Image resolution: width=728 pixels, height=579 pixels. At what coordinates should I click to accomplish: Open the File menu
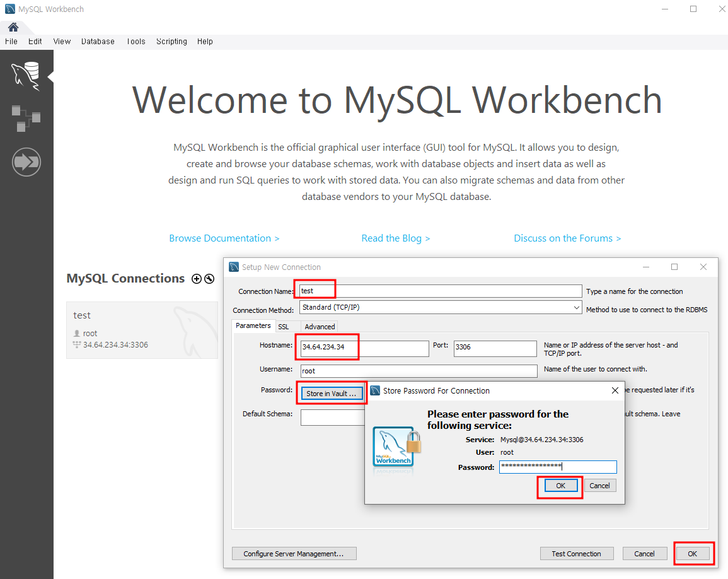point(11,42)
